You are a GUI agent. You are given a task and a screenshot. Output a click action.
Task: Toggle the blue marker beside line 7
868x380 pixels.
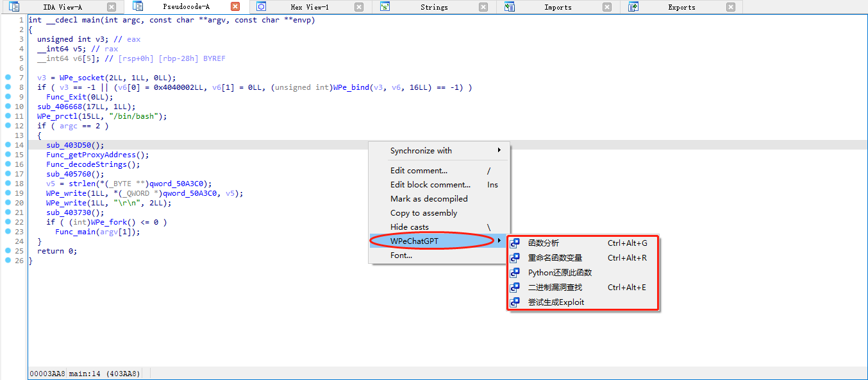(6, 78)
